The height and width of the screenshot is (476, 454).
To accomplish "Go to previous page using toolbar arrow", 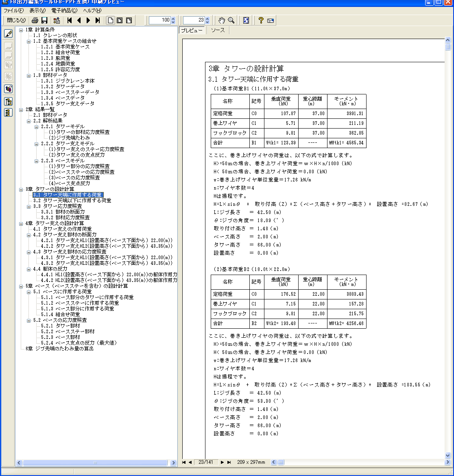I will (x=79, y=20).
